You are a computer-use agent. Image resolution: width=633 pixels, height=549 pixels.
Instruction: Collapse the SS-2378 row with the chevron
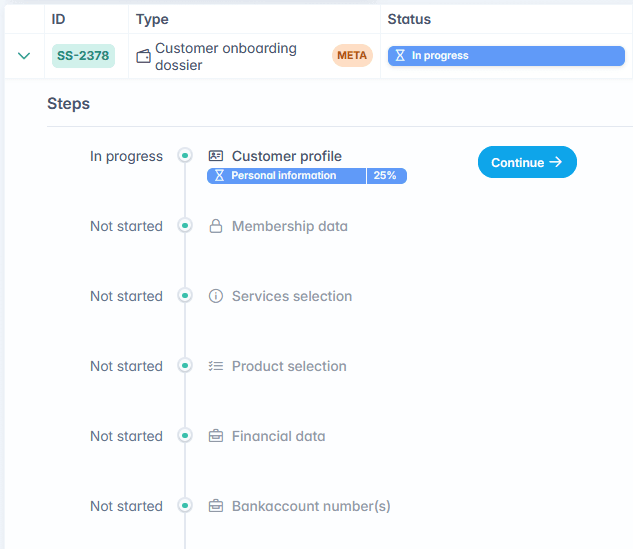(24, 56)
